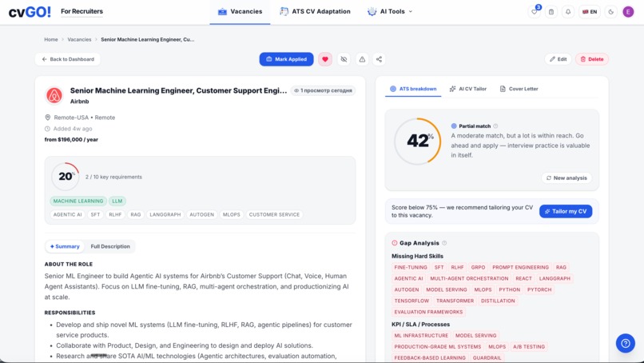644x363 pixels.
Task: Hide this vacancy with the crossed-eye icon
Action: click(344, 59)
